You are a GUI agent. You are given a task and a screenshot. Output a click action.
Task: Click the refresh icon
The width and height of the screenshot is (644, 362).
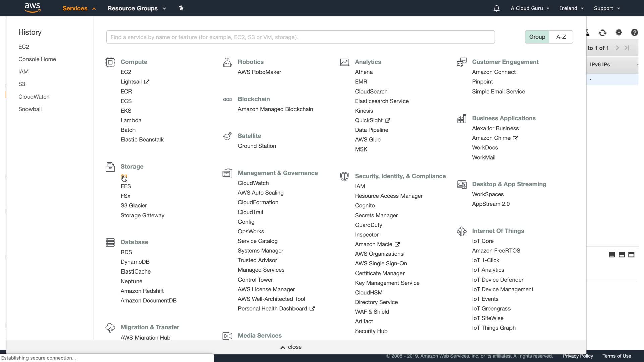(602, 33)
